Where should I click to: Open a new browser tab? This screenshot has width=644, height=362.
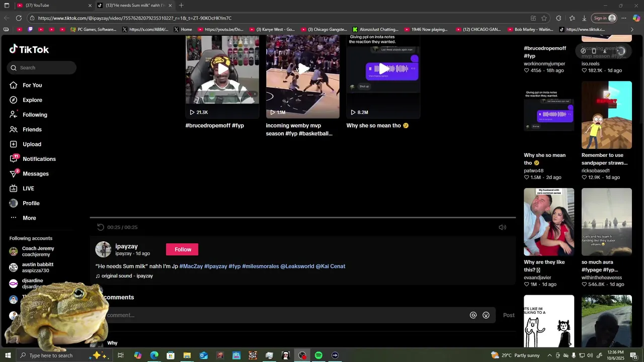[x=181, y=6]
